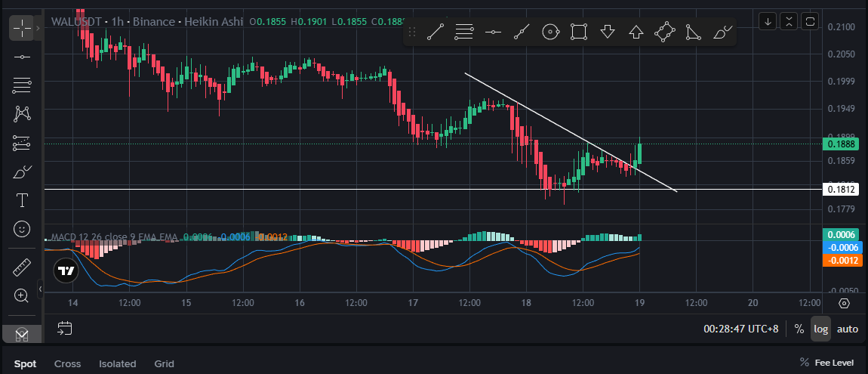
Task: Select the XABCD pattern tool
Action: (x=22, y=114)
